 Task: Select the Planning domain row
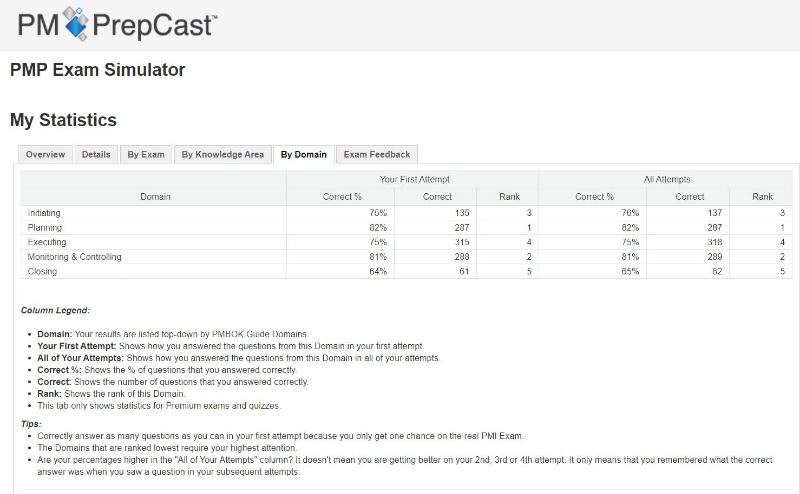pyautogui.click(x=406, y=228)
